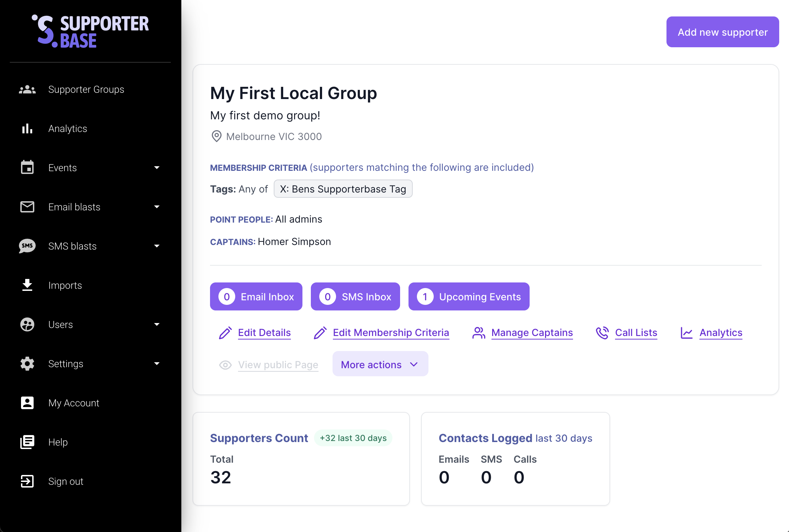Click the Calls count under Contacts Logged

(x=519, y=477)
